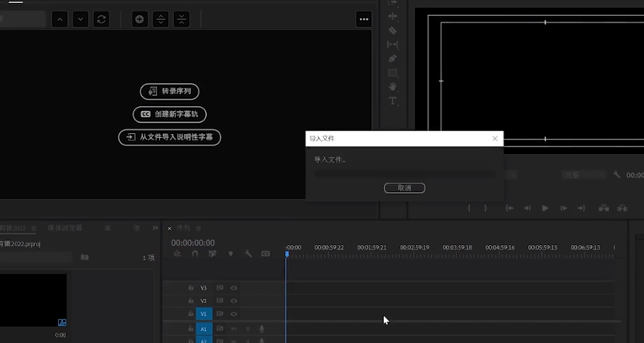This screenshot has width=644, height=343.
Task: Toggle V3 track output eye
Action: tap(234, 288)
